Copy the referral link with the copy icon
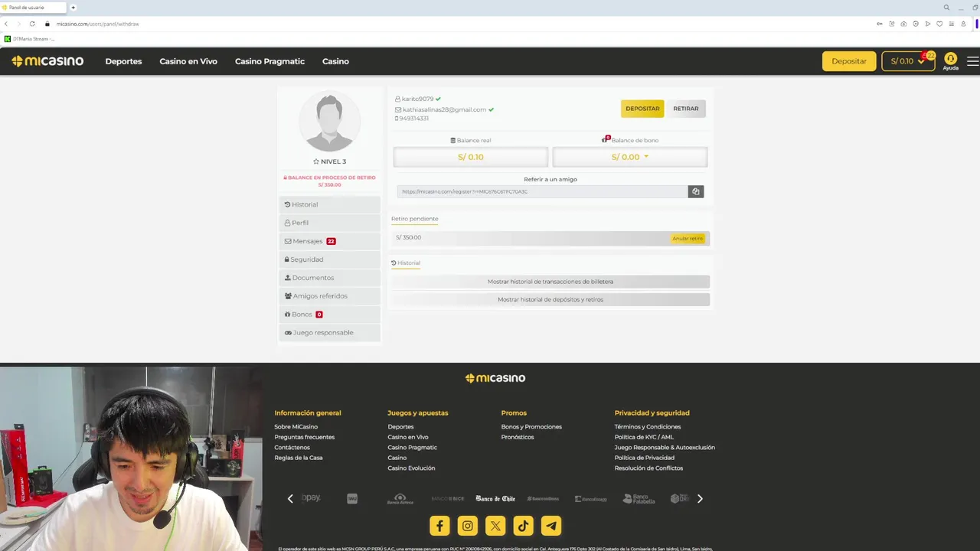 [x=695, y=191]
